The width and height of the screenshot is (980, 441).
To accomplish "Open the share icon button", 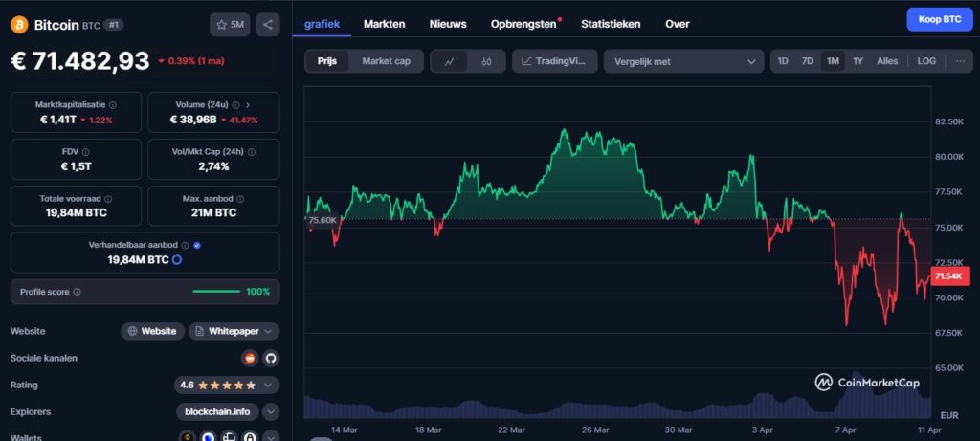I will (268, 25).
